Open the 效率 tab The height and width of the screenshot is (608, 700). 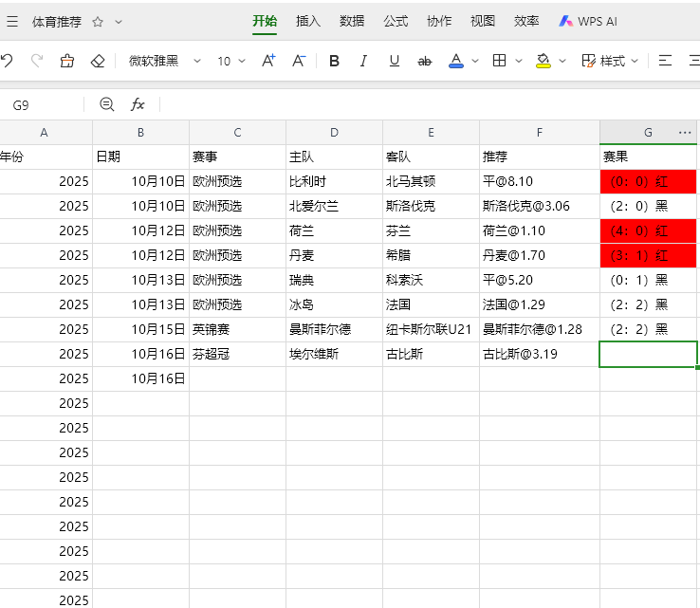pos(526,22)
